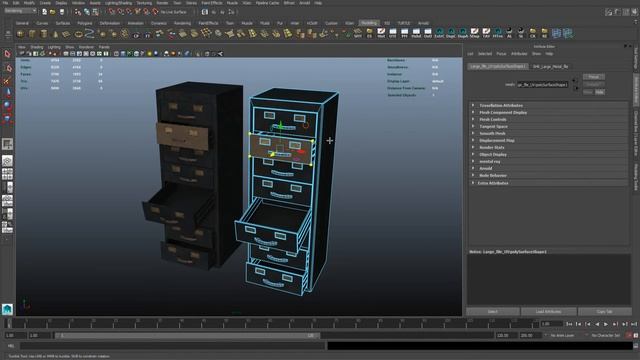This screenshot has width=640, height=360.
Task: Click the large number 2 shelf icon
Action: tap(90, 34)
